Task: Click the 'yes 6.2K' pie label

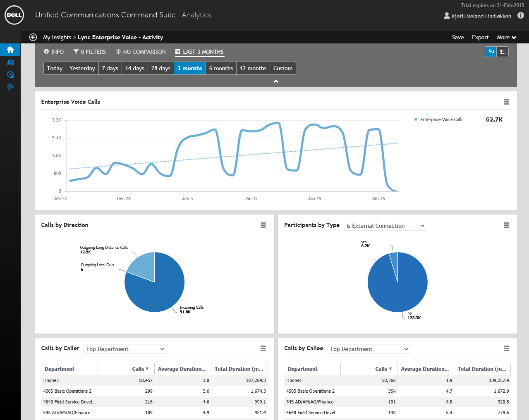Action: tap(365, 244)
